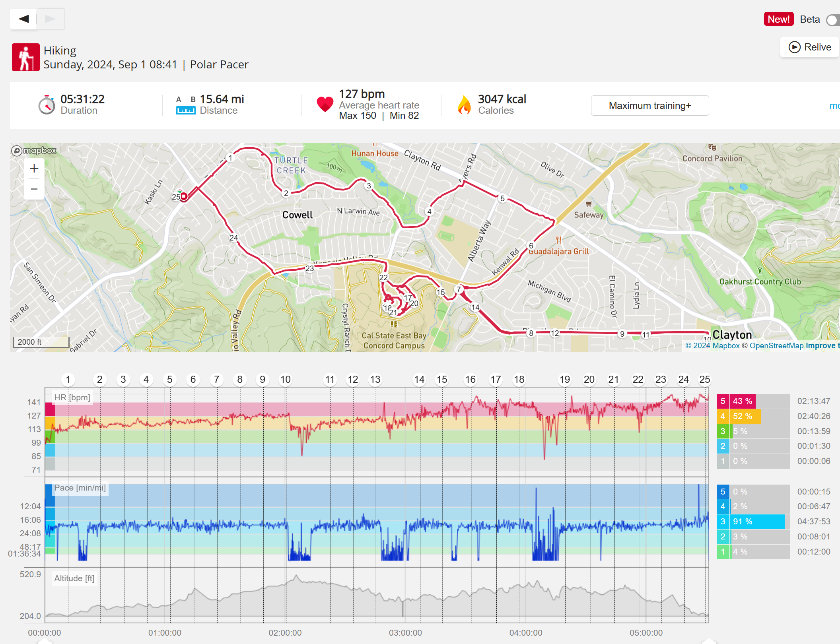Click the Maximum training+ button
840x644 pixels.
(649, 105)
